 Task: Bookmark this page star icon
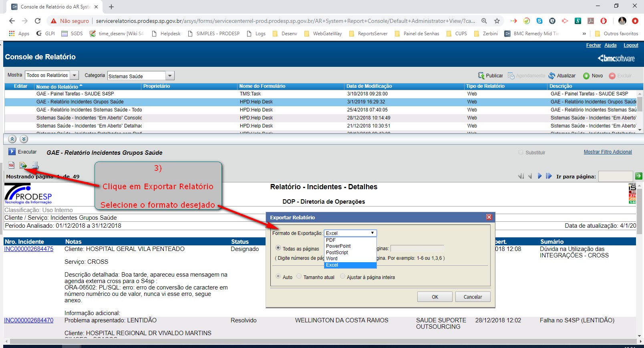click(497, 21)
